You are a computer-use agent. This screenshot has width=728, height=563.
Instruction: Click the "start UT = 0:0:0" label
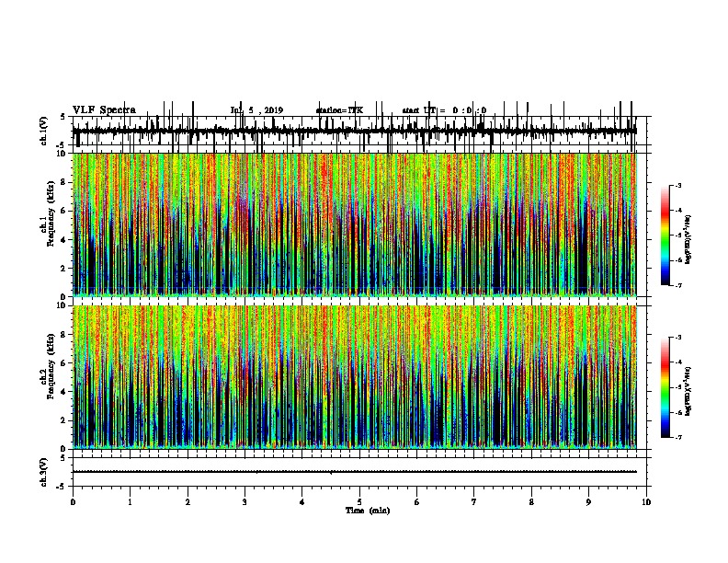444,110
